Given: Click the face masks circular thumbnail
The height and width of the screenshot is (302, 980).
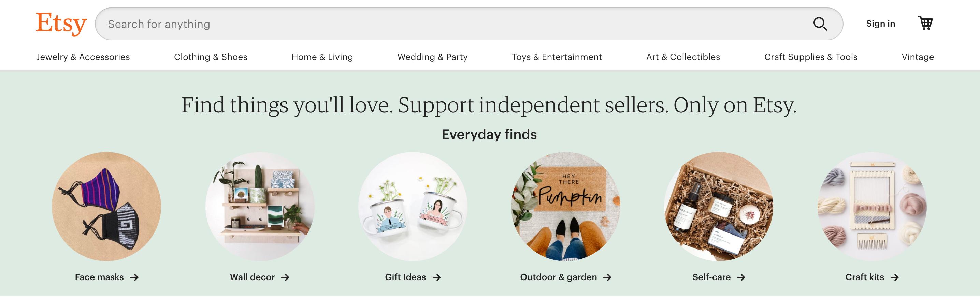Looking at the screenshot, I should click(106, 206).
